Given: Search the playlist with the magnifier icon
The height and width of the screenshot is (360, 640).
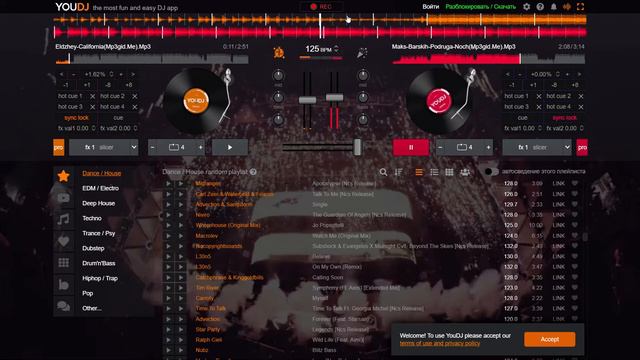Looking at the screenshot, I should point(383,172).
